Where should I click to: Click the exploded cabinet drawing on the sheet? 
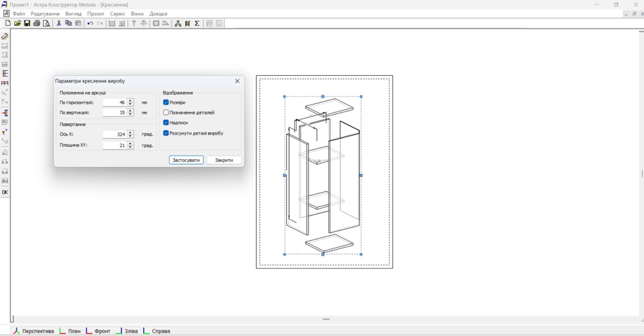pyautogui.click(x=323, y=176)
